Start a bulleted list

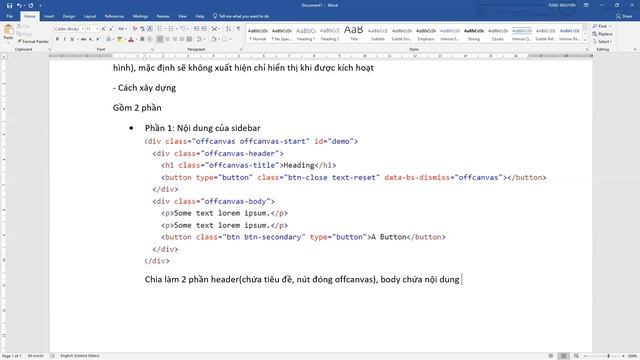[x=160, y=29]
